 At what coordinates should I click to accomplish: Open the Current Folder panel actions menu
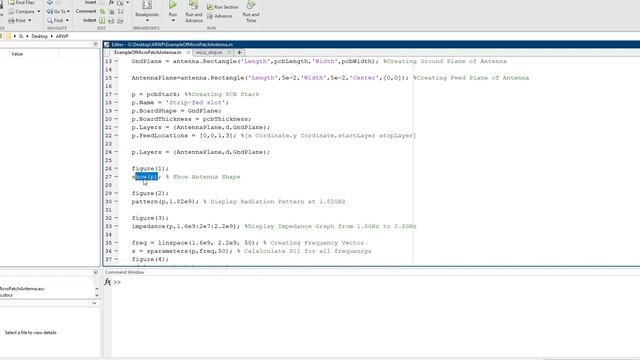[96, 272]
